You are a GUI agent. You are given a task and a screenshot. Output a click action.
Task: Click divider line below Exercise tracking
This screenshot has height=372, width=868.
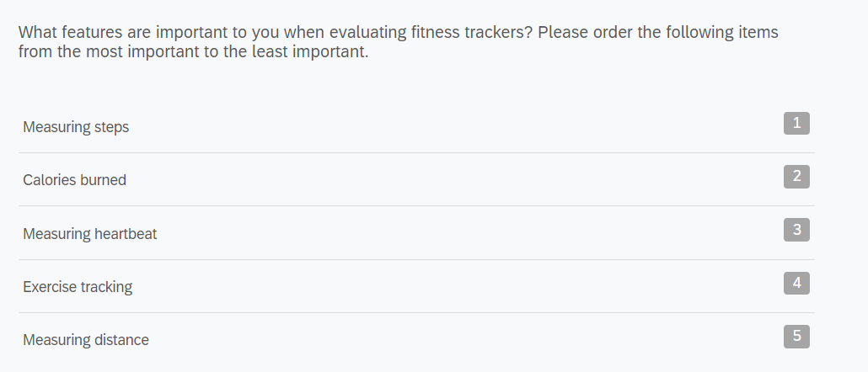pyautogui.click(x=416, y=313)
